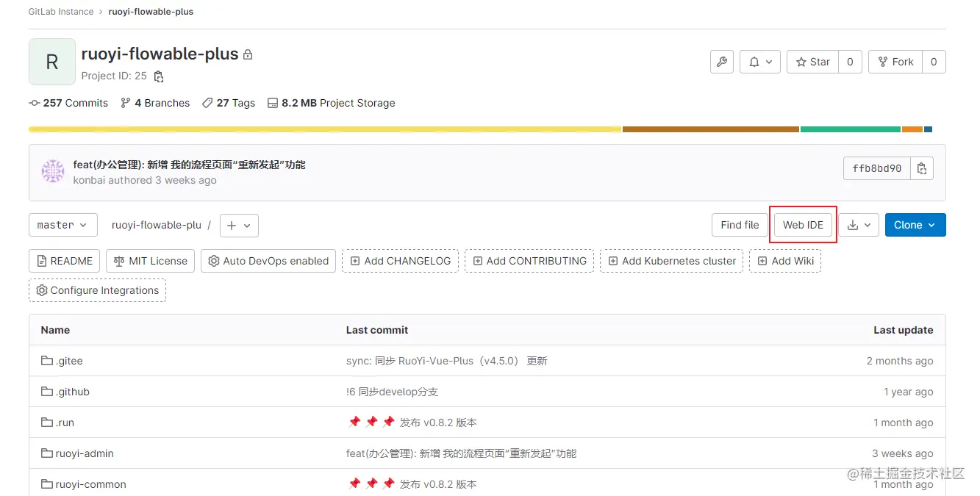Click '2 months ago' in .gitee row
The image size is (980, 496).
(900, 361)
